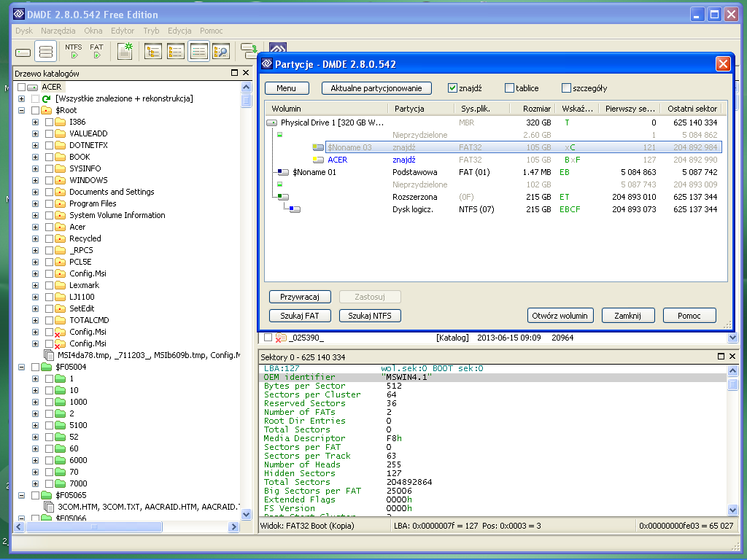Viewport: 747px width, 560px height.
Task: Check the _025390_ file list checkbox
Action: tap(268, 338)
